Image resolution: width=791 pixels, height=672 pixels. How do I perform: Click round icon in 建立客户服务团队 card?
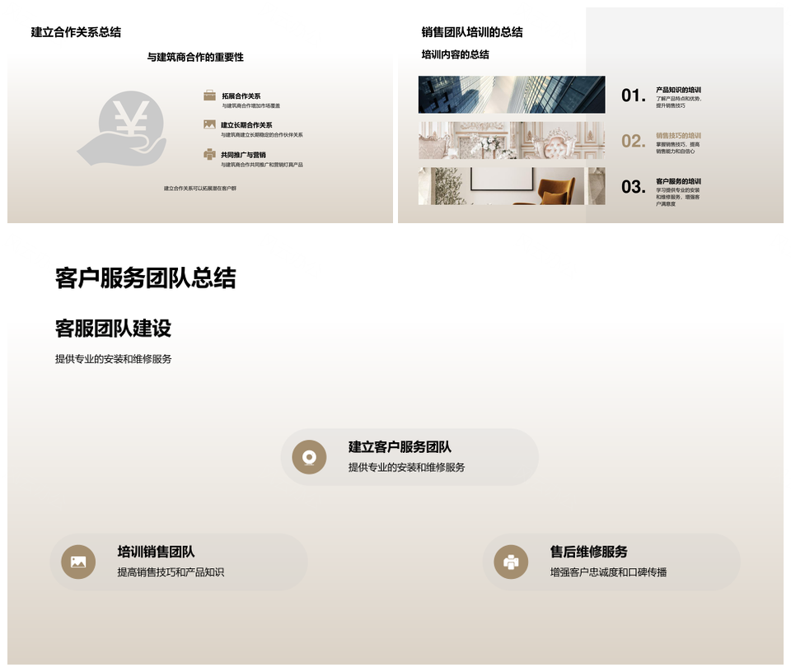pos(309,457)
